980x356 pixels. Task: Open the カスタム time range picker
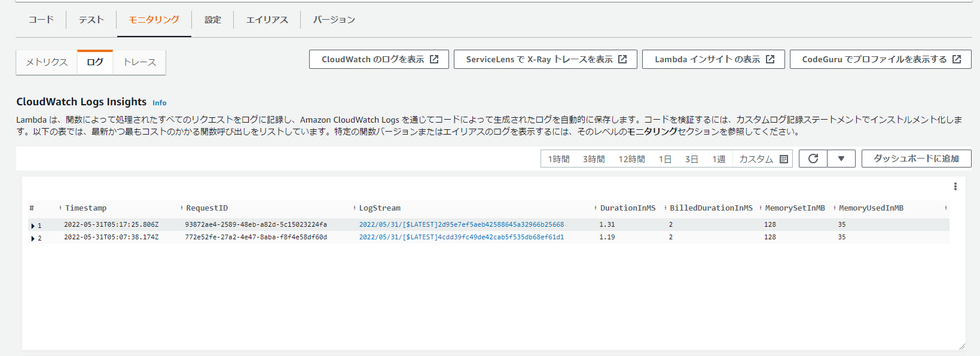click(x=763, y=159)
